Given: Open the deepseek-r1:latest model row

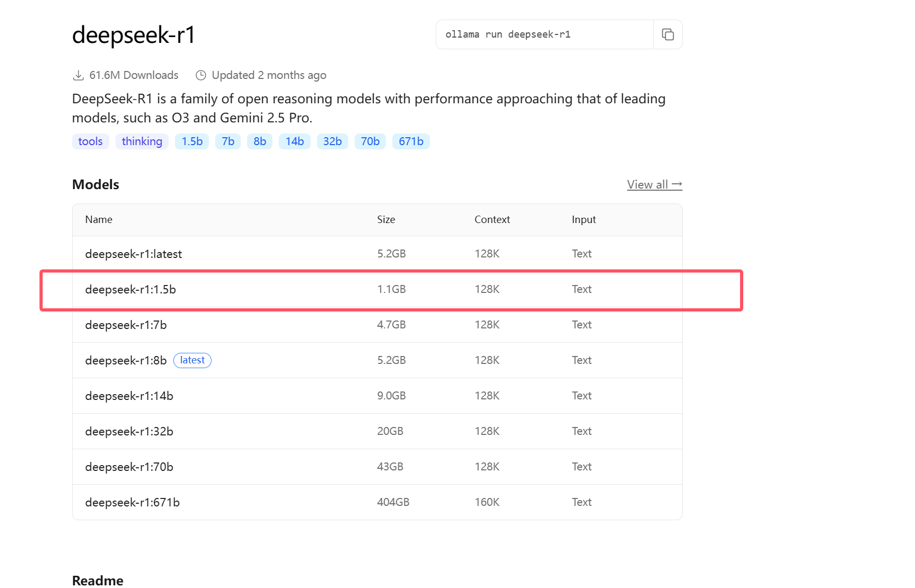Looking at the screenshot, I should point(134,254).
